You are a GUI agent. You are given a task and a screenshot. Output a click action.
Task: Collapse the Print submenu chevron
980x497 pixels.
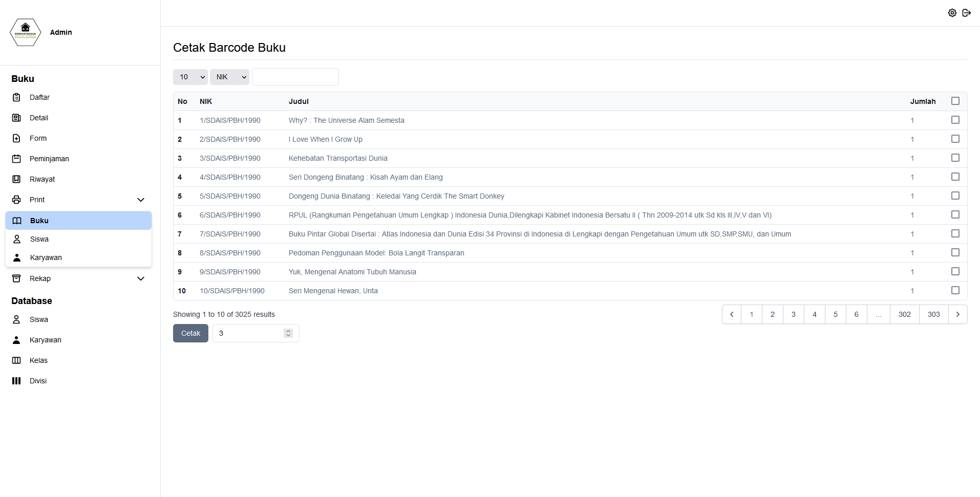click(x=140, y=200)
